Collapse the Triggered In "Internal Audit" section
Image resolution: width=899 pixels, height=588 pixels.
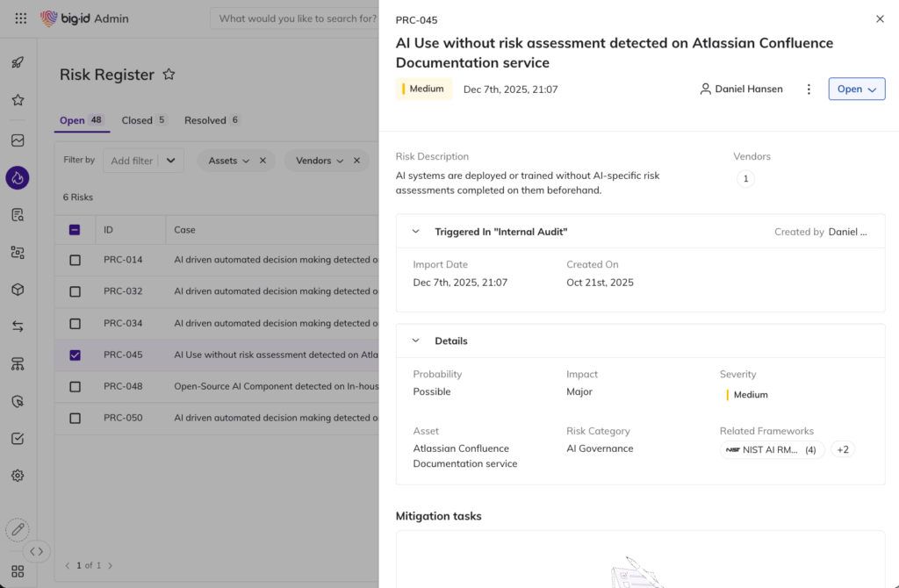pyautogui.click(x=416, y=232)
